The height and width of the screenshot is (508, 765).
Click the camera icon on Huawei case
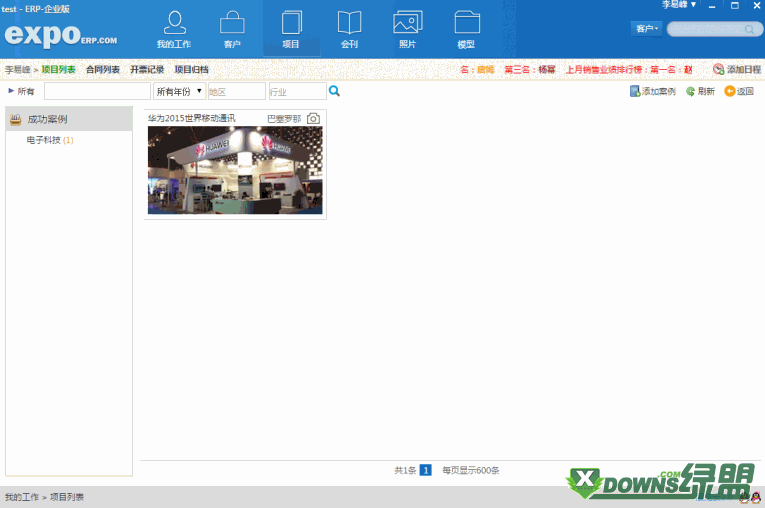coord(313,118)
